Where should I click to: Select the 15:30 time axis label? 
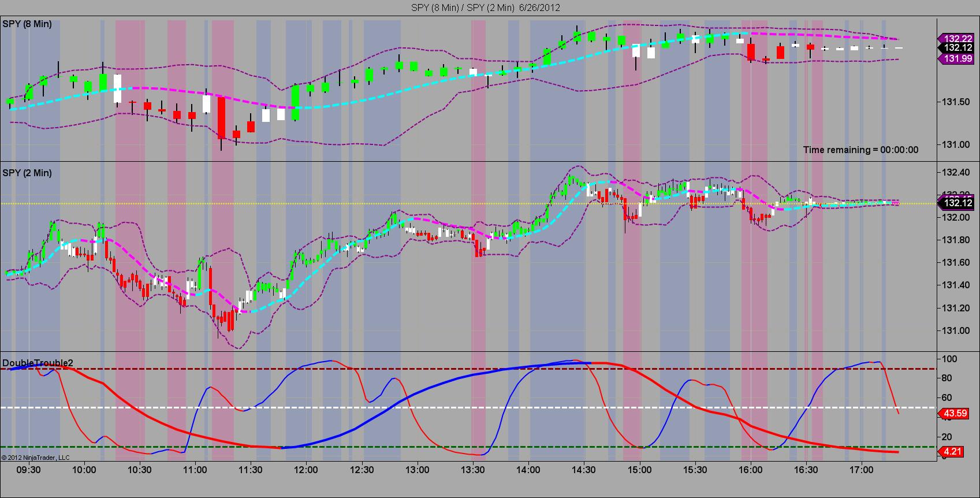pyautogui.click(x=695, y=470)
